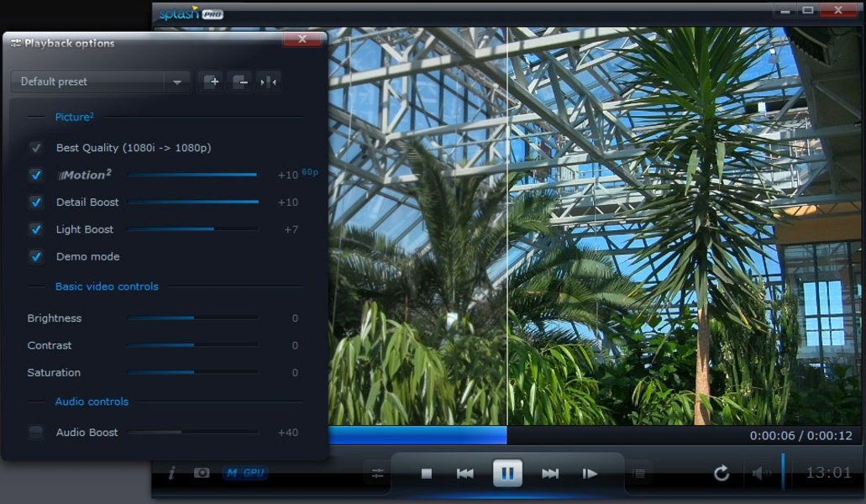Turn off Demo mode checkbox
This screenshot has height=504, width=866.
36,256
